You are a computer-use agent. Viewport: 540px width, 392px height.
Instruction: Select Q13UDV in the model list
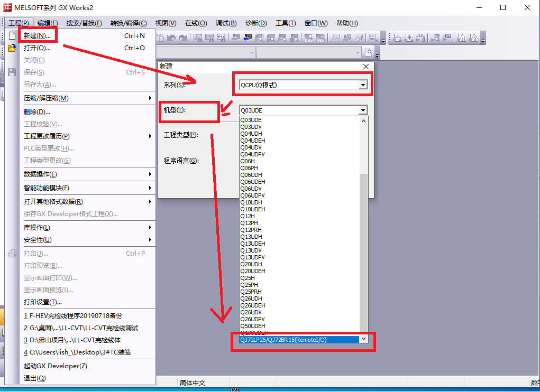[x=251, y=250]
